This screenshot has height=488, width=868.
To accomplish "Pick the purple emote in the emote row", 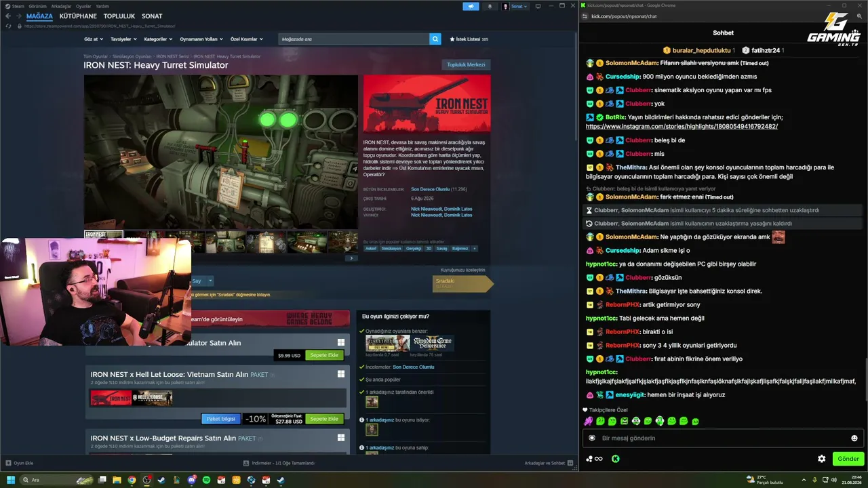I will 589,421.
